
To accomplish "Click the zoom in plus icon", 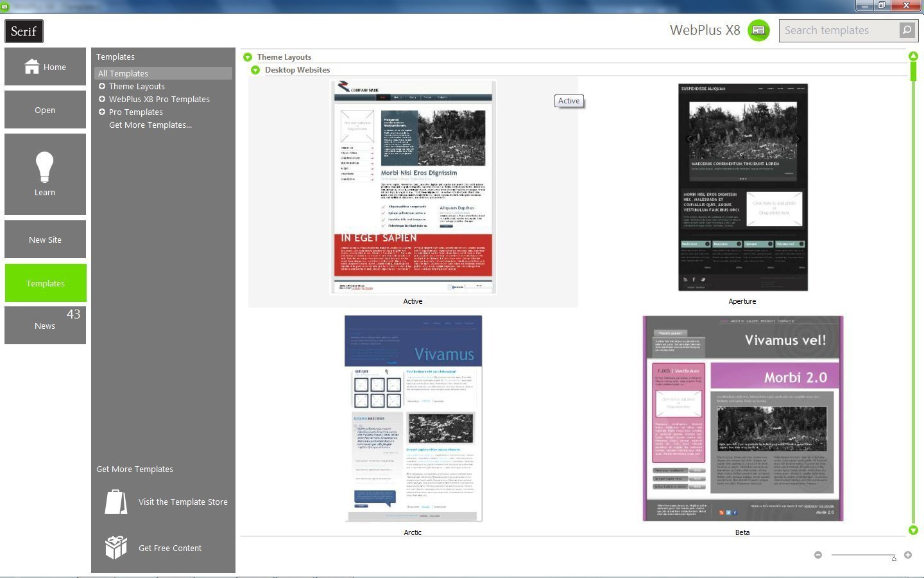I will tap(908, 555).
